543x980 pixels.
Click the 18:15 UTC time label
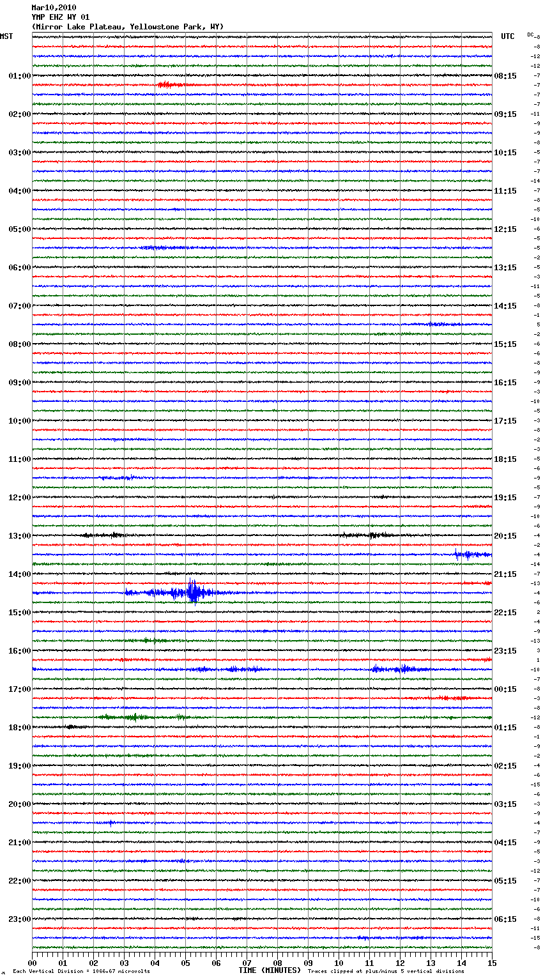tap(505, 459)
